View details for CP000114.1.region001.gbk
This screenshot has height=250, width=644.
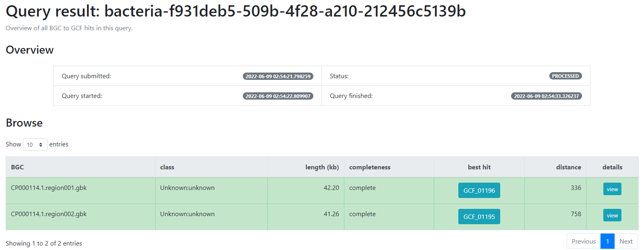click(612, 189)
